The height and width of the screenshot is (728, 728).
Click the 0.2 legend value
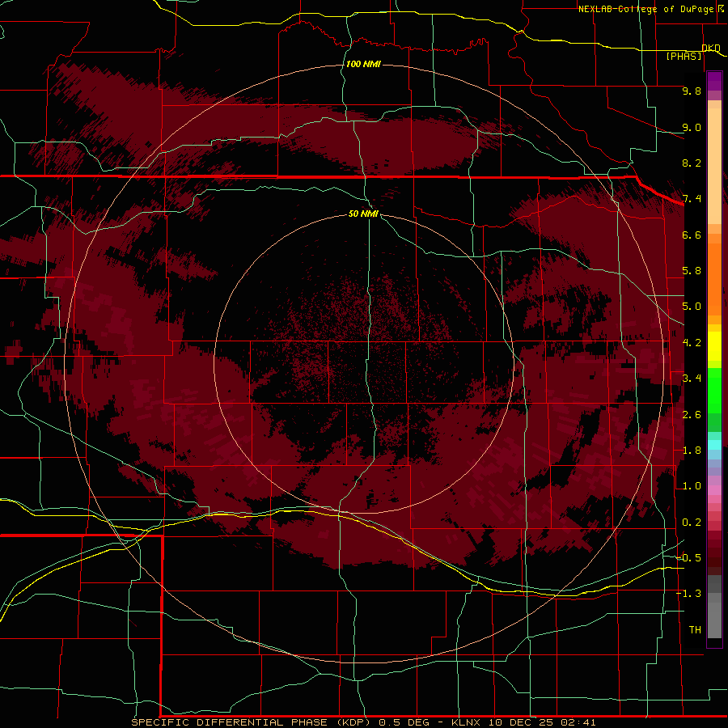pos(692,523)
